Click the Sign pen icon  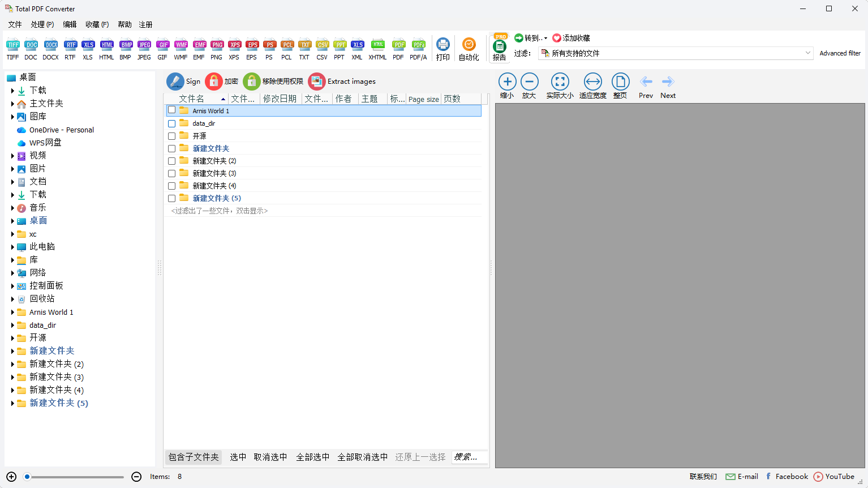(x=175, y=81)
